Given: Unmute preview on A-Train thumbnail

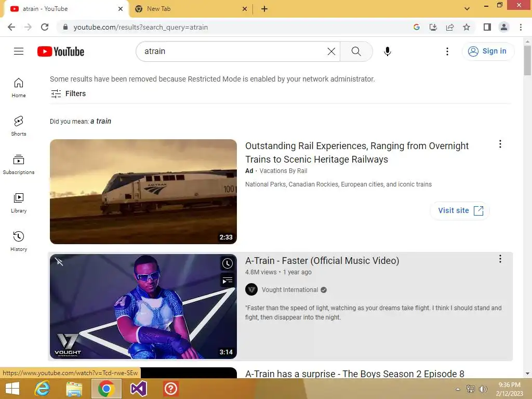Looking at the screenshot, I should pyautogui.click(x=59, y=262).
